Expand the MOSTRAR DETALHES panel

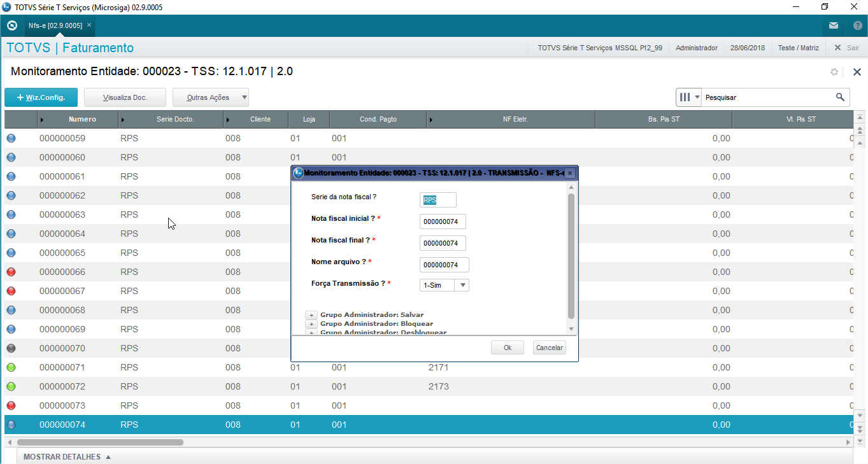[67, 457]
